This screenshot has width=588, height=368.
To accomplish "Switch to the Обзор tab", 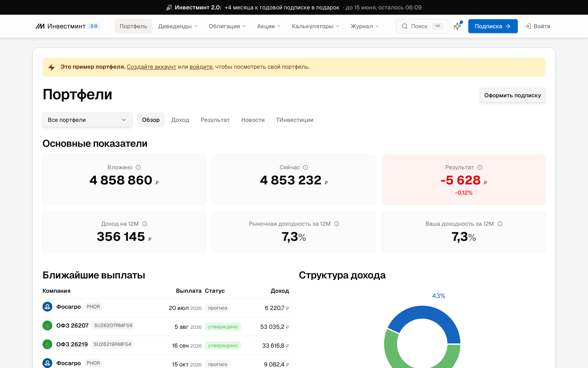I will click(x=151, y=120).
